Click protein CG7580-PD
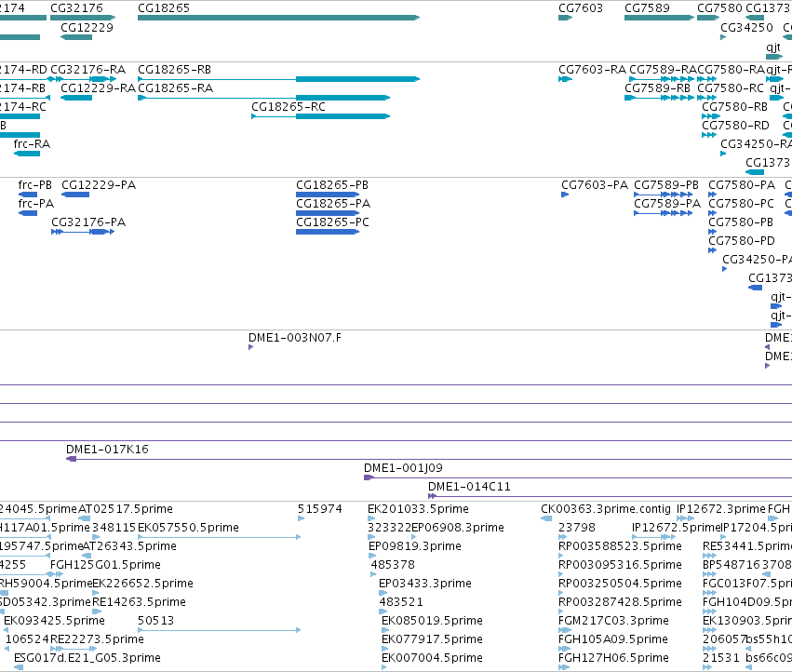Viewport: 792px width, 672px height. pyautogui.click(x=712, y=250)
